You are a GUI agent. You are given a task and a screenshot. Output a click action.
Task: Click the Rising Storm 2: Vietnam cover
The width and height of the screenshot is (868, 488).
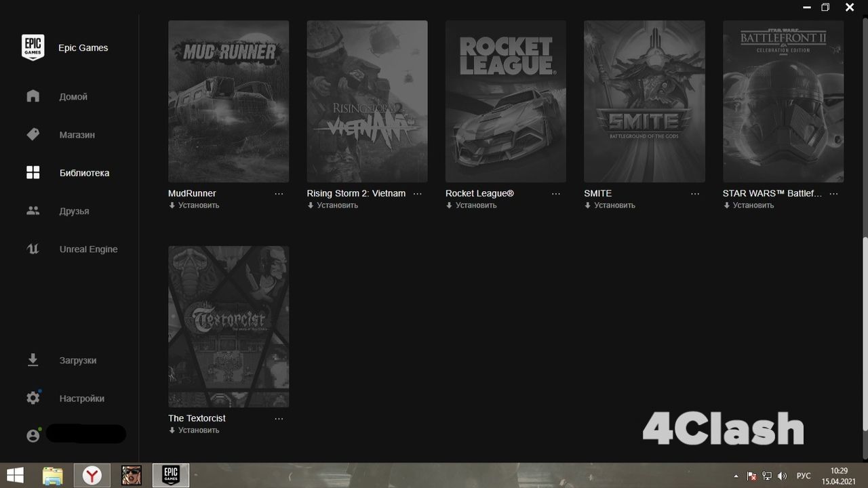pyautogui.click(x=367, y=101)
